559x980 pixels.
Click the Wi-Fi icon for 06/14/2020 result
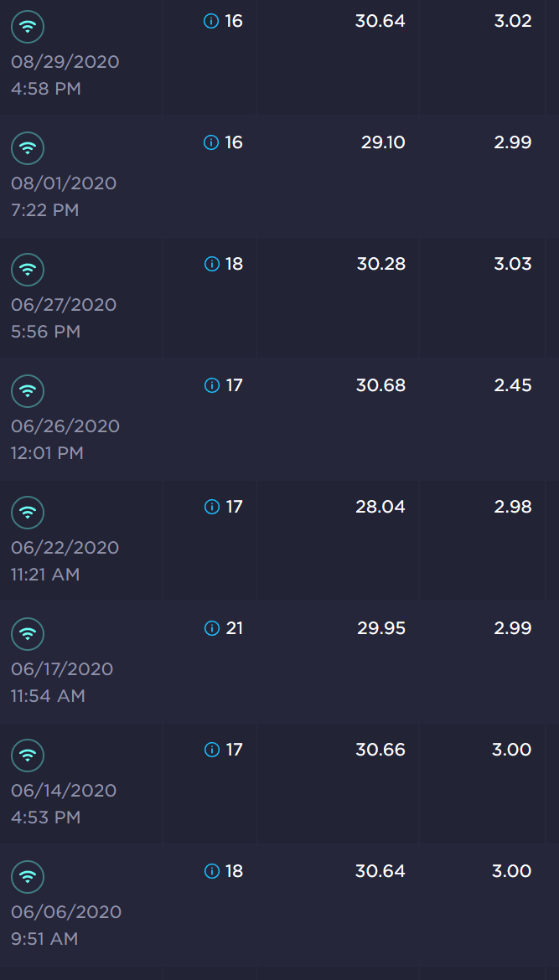pyautogui.click(x=28, y=755)
